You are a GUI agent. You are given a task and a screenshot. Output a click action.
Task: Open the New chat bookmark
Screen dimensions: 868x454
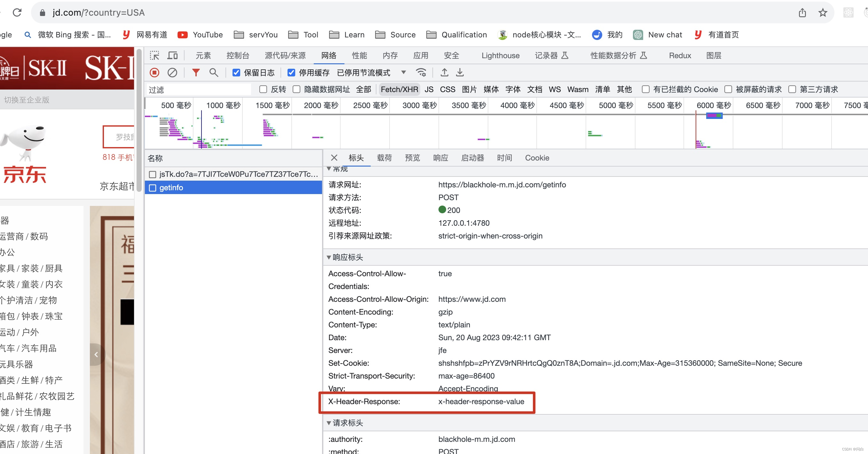click(658, 35)
